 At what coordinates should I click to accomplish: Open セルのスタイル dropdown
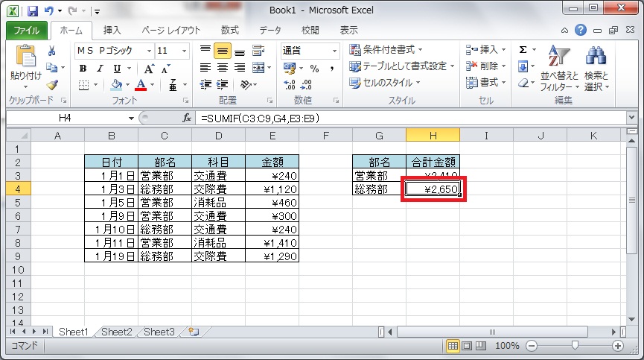click(384, 83)
